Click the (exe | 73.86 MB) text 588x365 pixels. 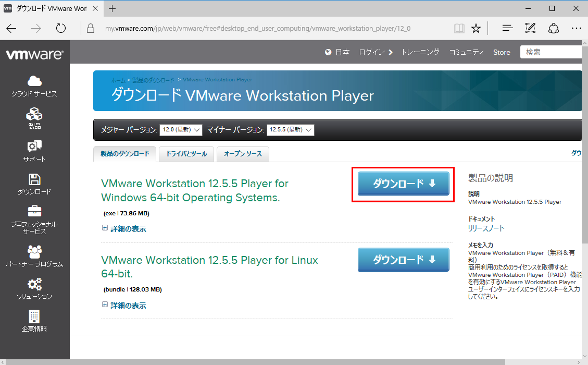(x=127, y=213)
